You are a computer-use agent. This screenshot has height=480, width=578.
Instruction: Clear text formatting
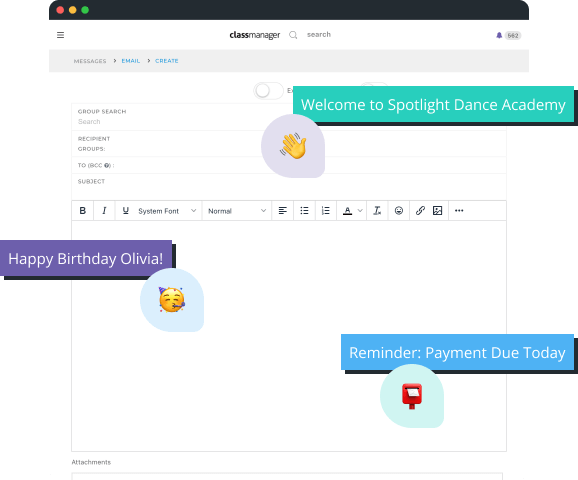[x=377, y=211]
